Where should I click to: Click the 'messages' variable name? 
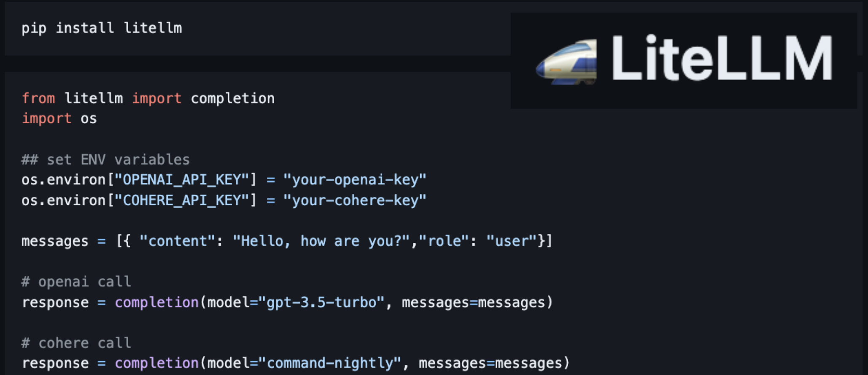[55, 242]
